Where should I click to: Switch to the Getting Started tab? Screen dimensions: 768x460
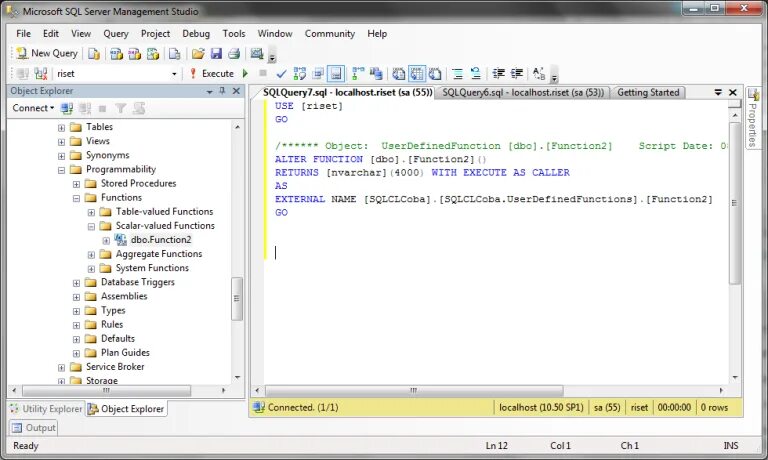pyautogui.click(x=648, y=93)
